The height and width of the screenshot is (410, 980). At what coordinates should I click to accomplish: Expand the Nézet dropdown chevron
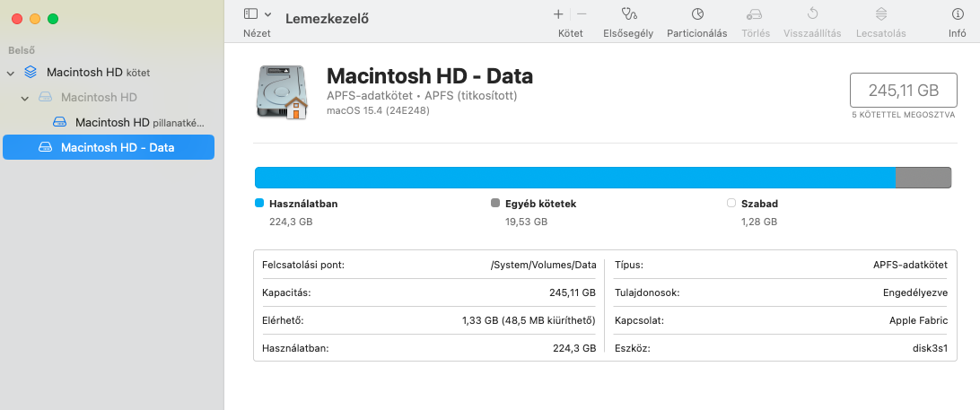pyautogui.click(x=268, y=13)
